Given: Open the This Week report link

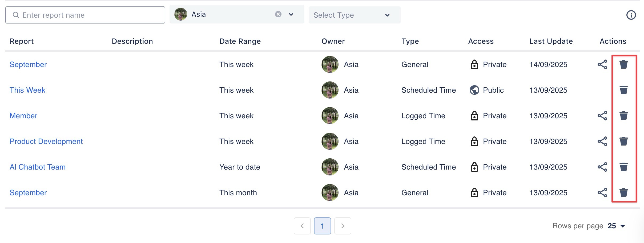Looking at the screenshot, I should (27, 90).
